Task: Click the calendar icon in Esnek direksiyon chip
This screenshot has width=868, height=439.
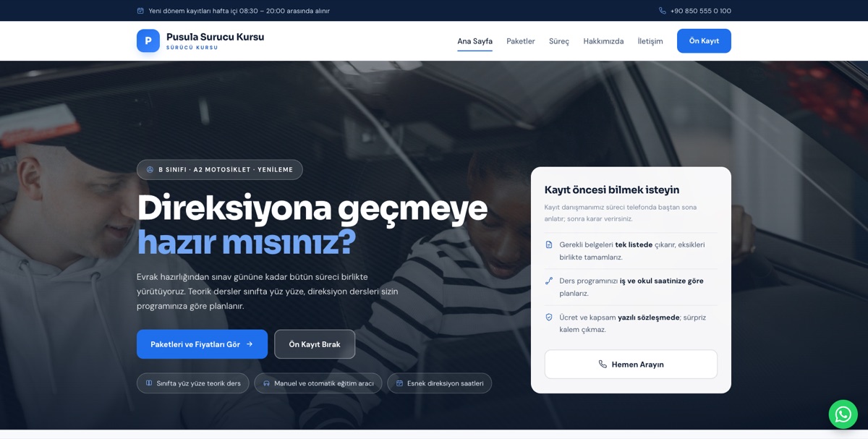Action: (x=399, y=383)
